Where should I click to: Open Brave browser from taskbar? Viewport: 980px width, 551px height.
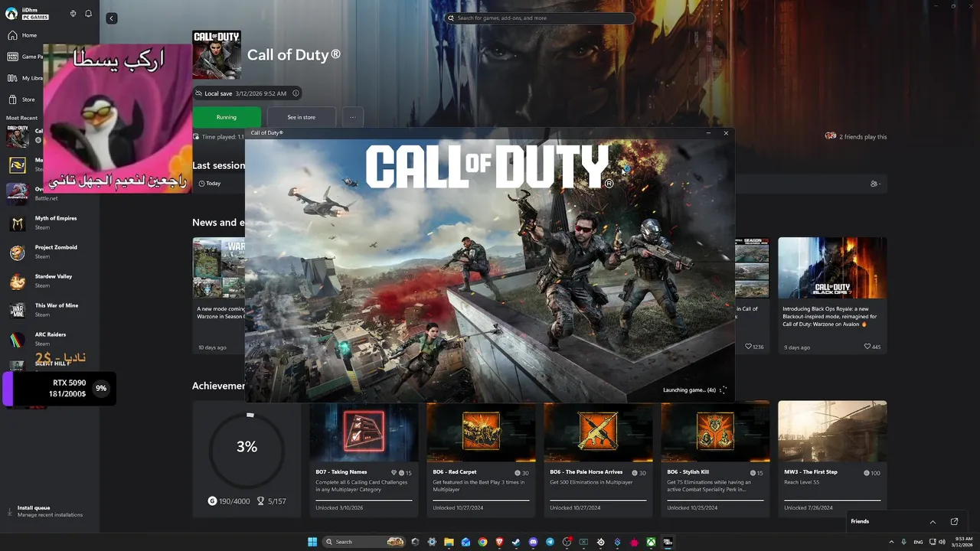point(499,542)
